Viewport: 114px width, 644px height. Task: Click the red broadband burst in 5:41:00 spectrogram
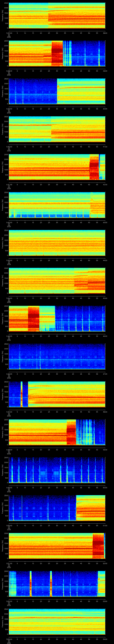pyautogui.click(x=94, y=167)
